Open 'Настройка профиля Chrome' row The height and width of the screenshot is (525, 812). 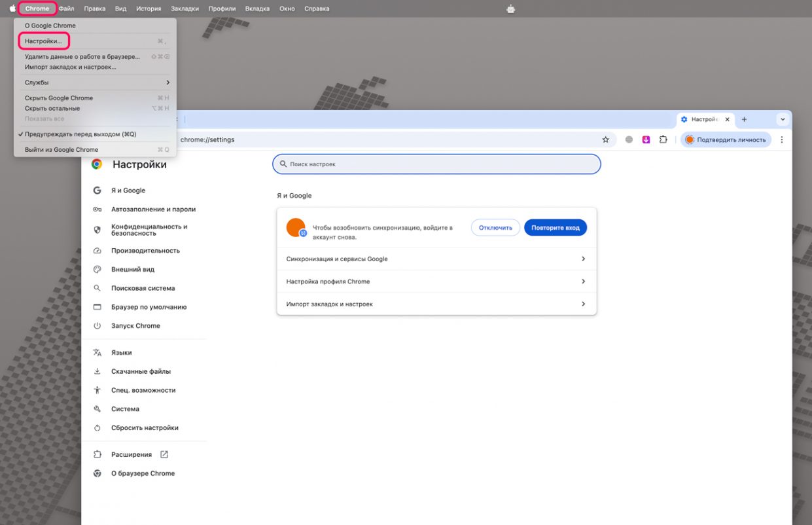tap(436, 281)
